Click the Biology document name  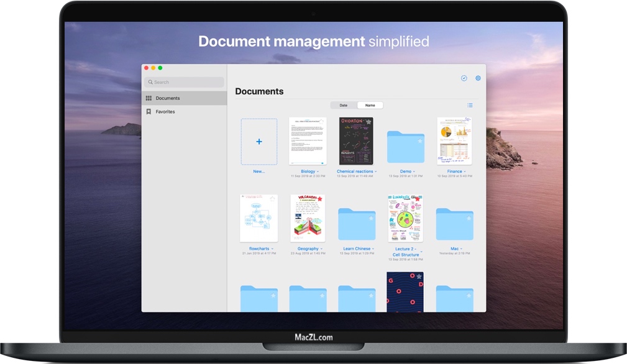pos(308,171)
